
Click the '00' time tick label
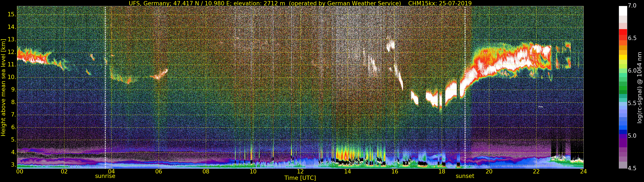[x=20, y=172]
